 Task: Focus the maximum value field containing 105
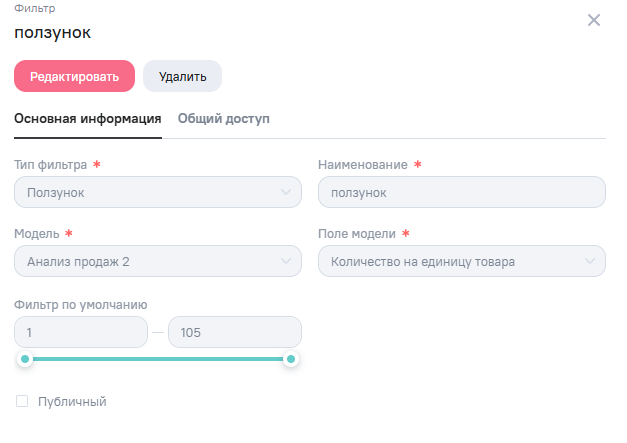click(234, 332)
